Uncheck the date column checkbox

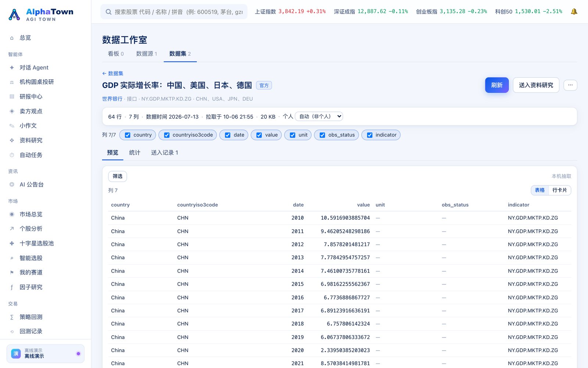click(228, 135)
